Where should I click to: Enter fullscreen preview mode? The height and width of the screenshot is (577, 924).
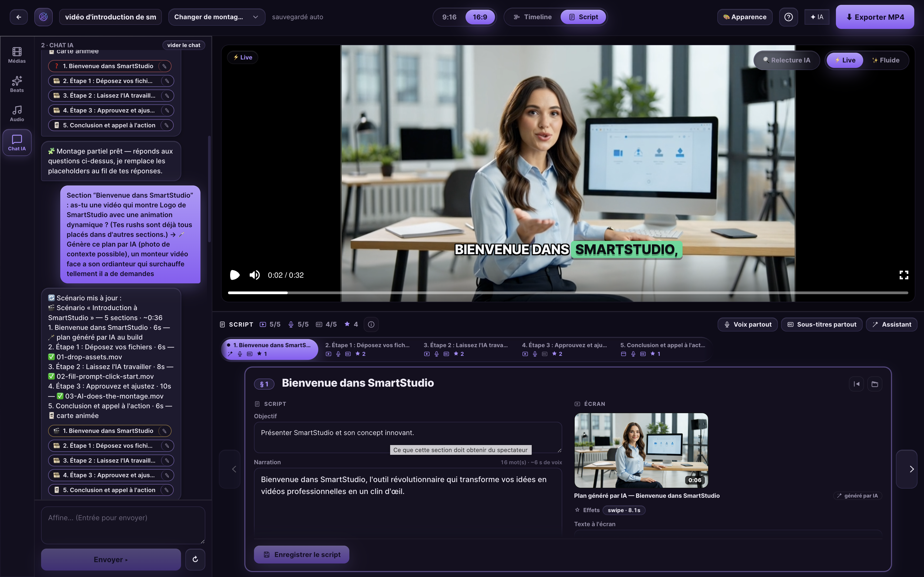pyautogui.click(x=903, y=275)
